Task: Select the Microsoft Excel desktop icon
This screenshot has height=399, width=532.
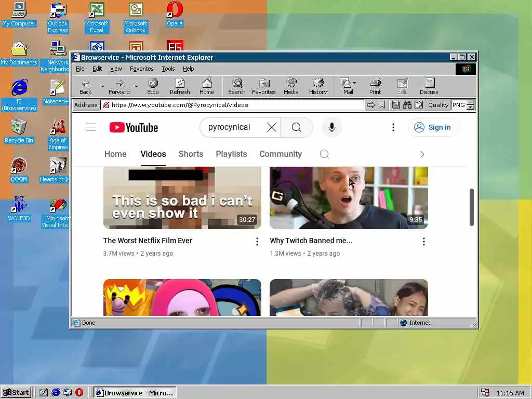Action: pos(97,17)
